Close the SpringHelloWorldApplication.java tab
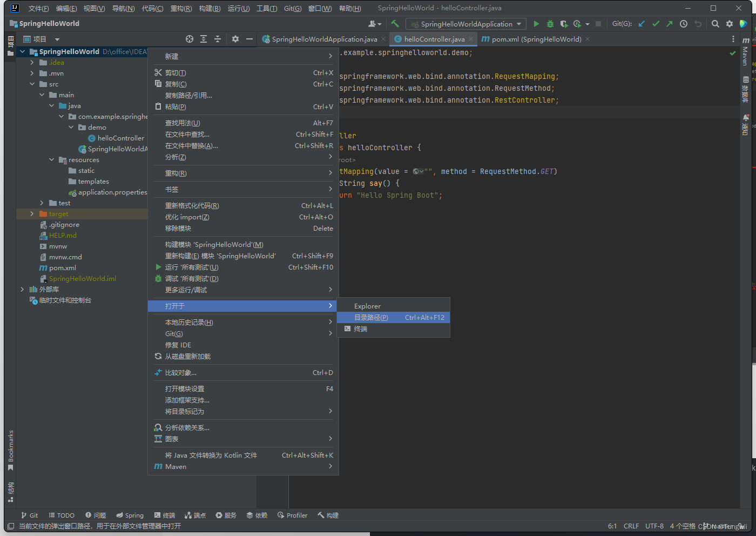This screenshot has height=536, width=756. 383,39
